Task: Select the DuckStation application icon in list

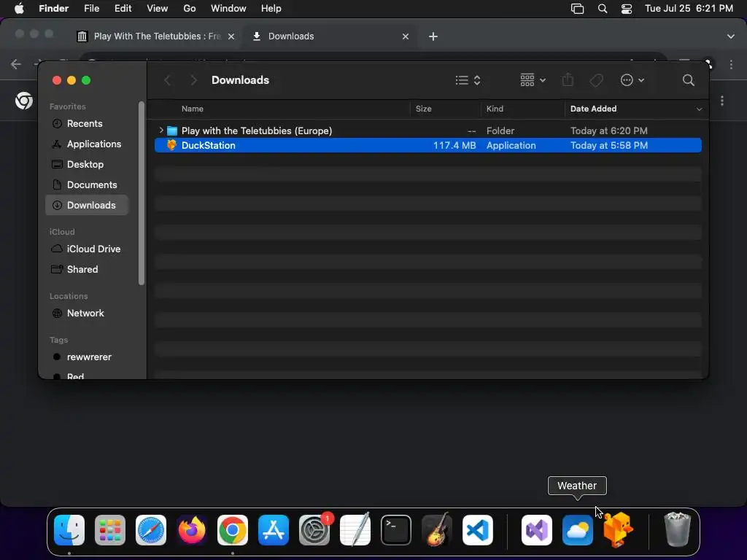Action: click(x=171, y=145)
